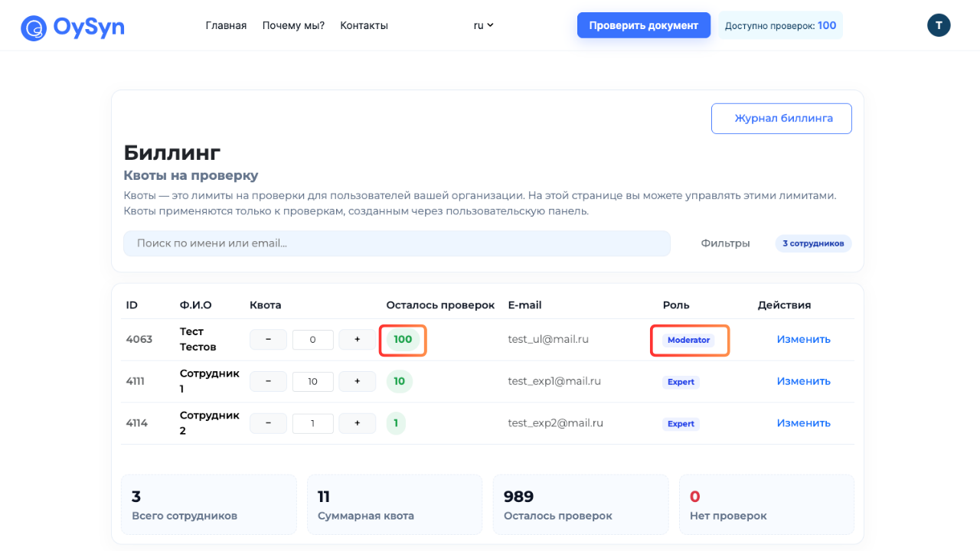Click the Moderator role badge for Тест Тестов

coord(689,340)
